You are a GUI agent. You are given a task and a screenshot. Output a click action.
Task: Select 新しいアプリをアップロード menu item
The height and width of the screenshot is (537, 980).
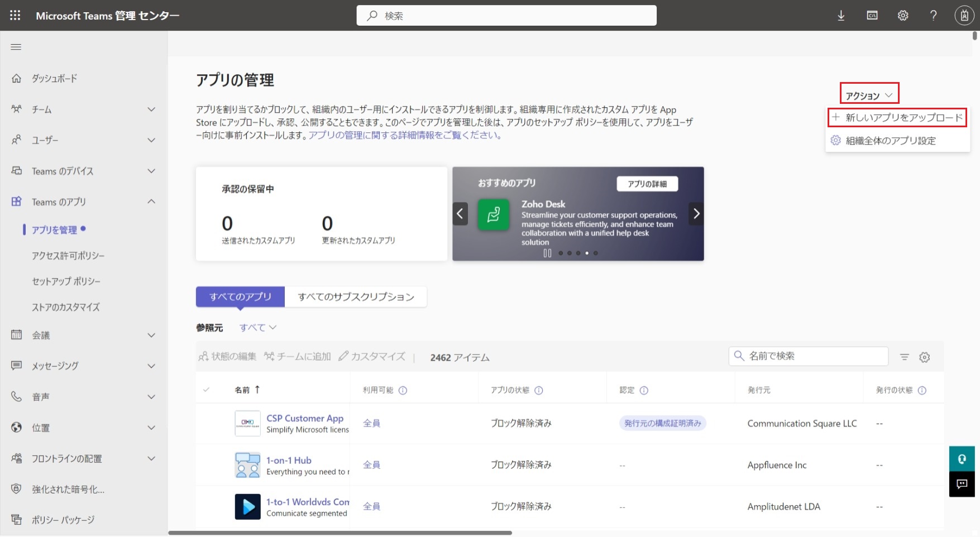click(x=897, y=118)
